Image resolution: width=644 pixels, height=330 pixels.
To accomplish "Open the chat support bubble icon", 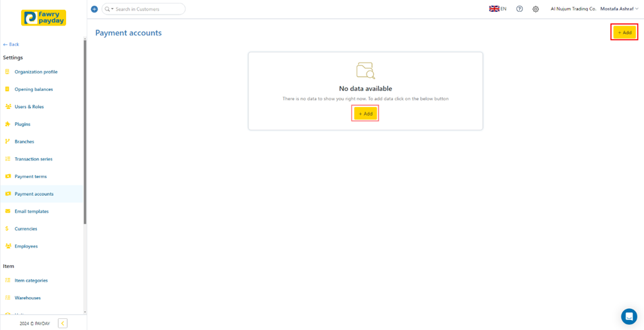I will [x=629, y=316].
